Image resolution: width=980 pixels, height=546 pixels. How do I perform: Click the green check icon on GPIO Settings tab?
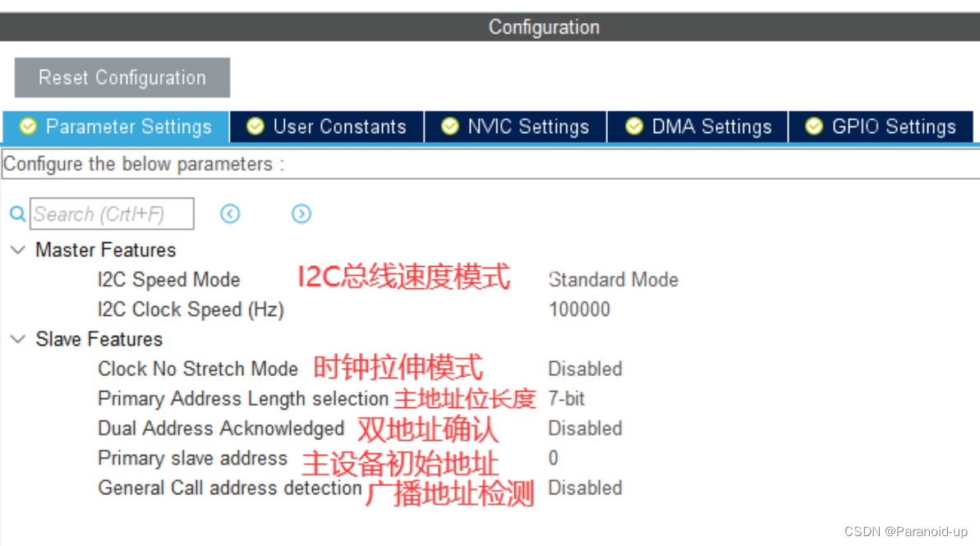click(813, 126)
